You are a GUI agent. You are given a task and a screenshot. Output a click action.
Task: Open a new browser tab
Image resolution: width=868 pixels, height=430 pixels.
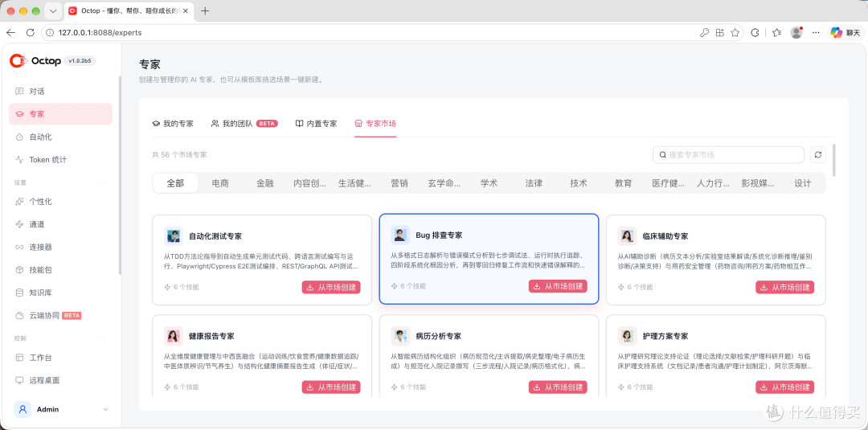(206, 11)
